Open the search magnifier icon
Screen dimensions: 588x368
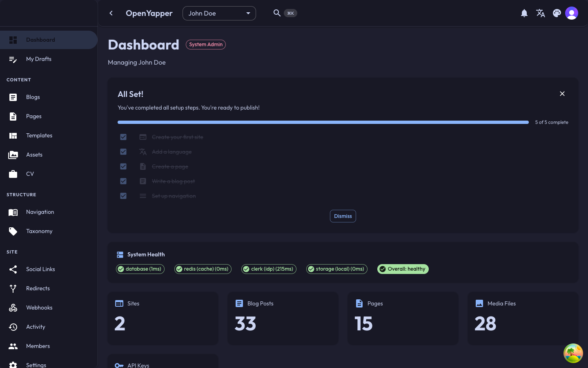click(277, 13)
